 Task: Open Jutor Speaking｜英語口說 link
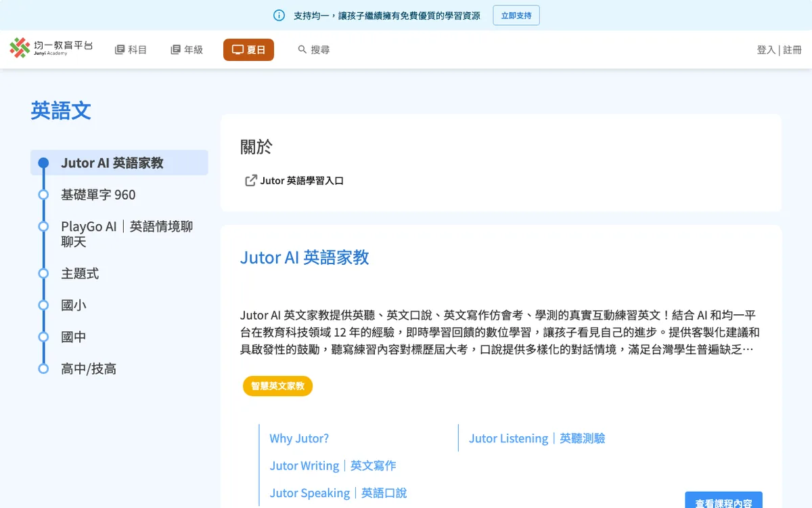338,493
